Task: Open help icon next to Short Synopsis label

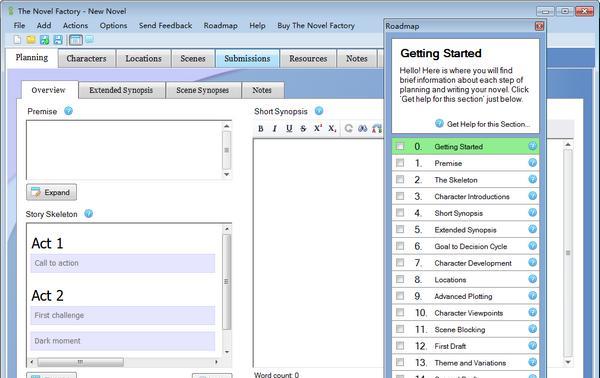Action: click(x=319, y=111)
